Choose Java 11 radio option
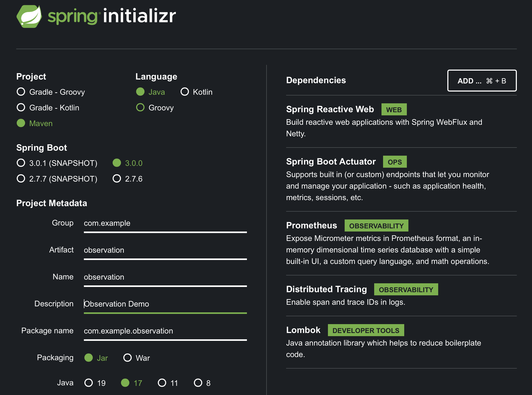 (162, 383)
